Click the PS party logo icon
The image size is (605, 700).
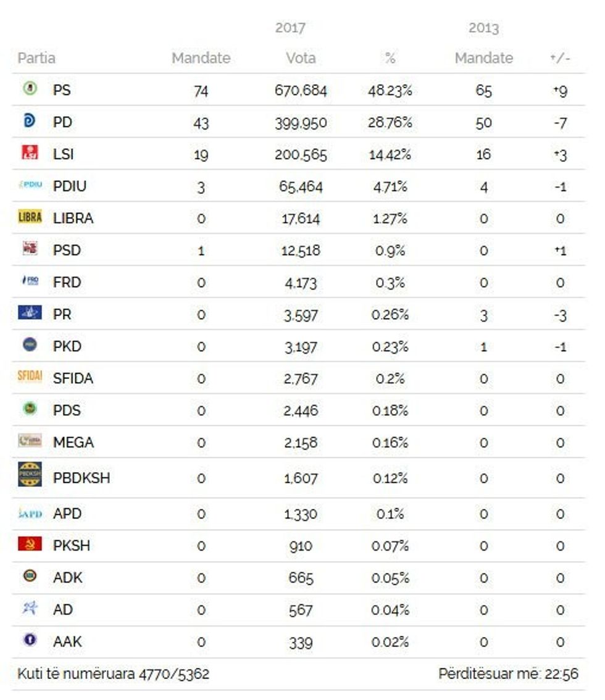click(29, 90)
